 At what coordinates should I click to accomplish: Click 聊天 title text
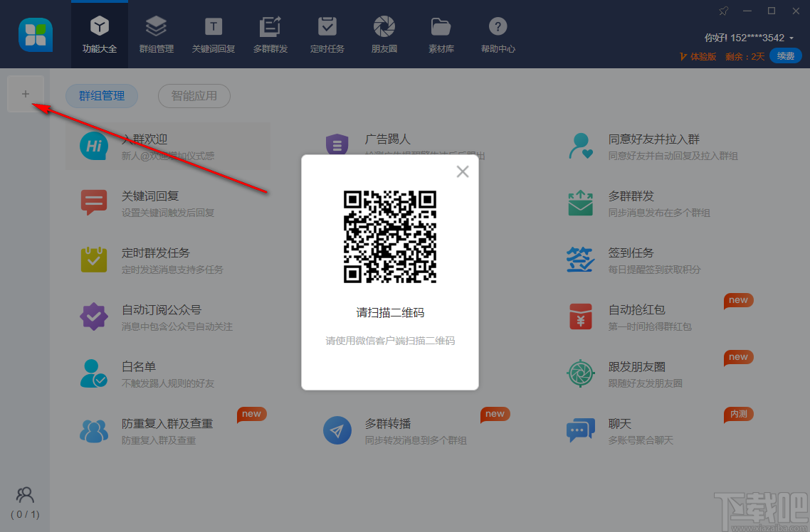[619, 424]
